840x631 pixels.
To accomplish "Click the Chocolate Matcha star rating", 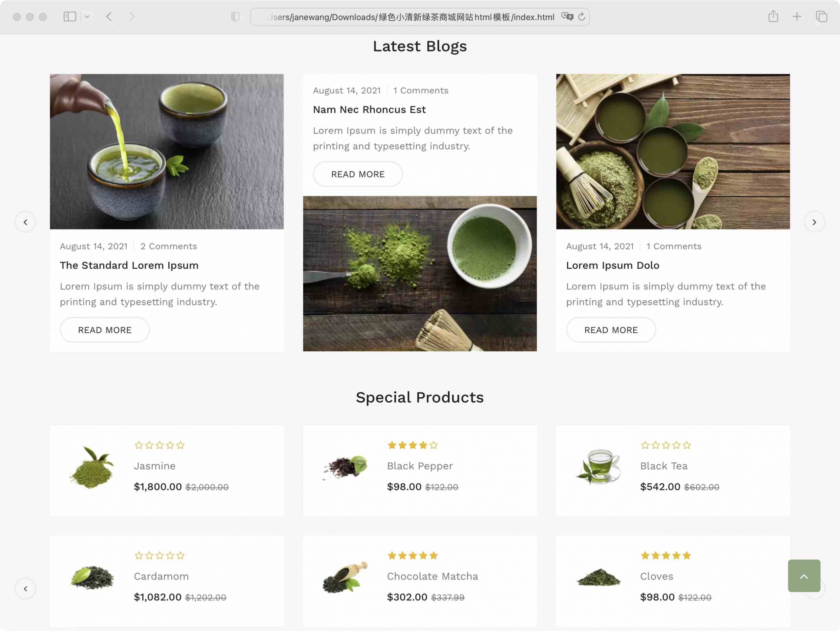I will [x=413, y=556].
